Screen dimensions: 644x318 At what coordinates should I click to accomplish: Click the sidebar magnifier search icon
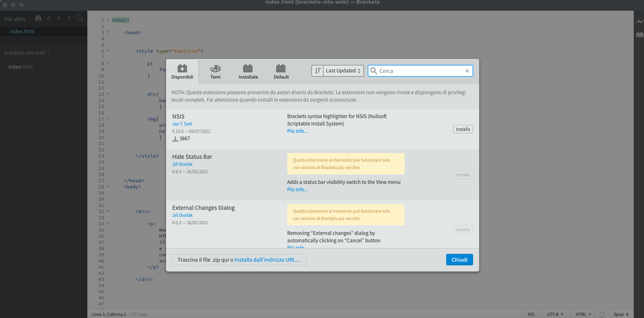point(80,18)
